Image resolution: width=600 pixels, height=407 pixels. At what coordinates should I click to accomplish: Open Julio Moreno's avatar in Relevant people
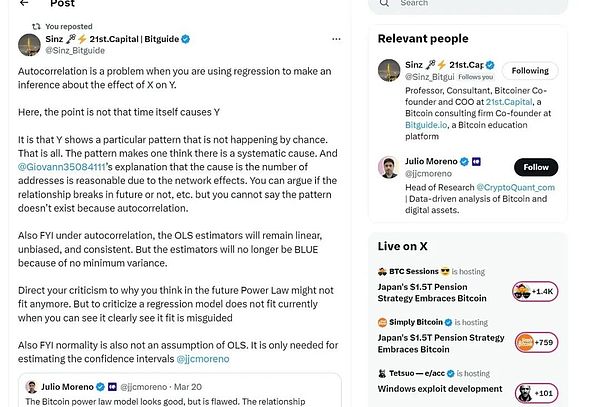389,167
